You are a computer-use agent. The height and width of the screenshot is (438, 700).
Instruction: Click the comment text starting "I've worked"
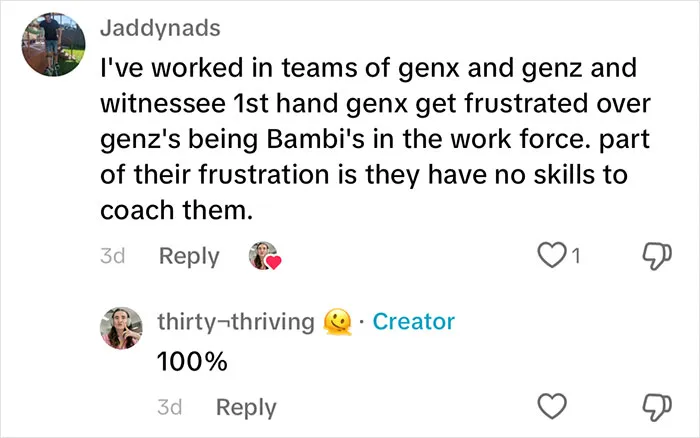375,139
